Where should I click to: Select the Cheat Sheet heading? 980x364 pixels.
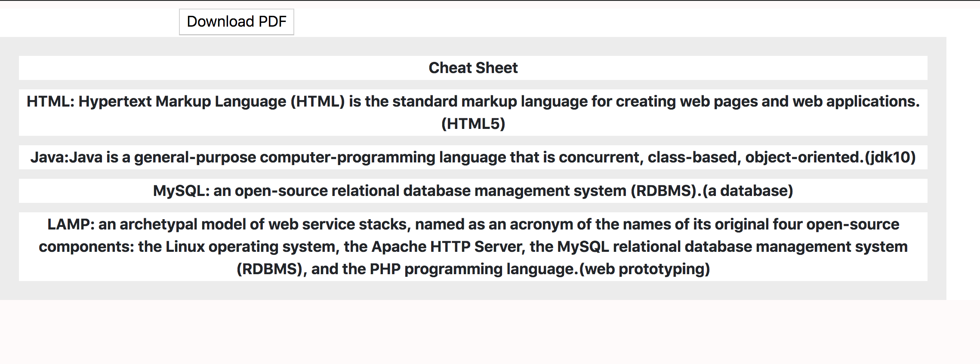click(x=473, y=68)
